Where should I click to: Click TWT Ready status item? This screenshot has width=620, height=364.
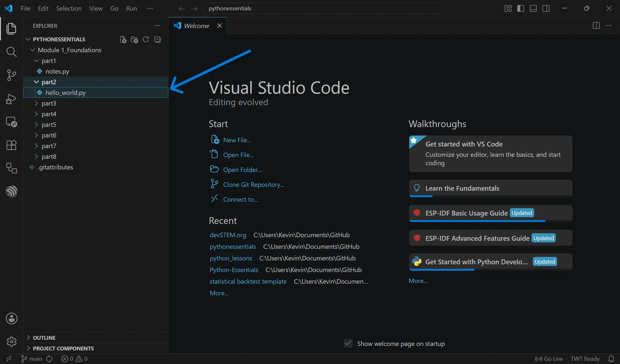pos(585,359)
